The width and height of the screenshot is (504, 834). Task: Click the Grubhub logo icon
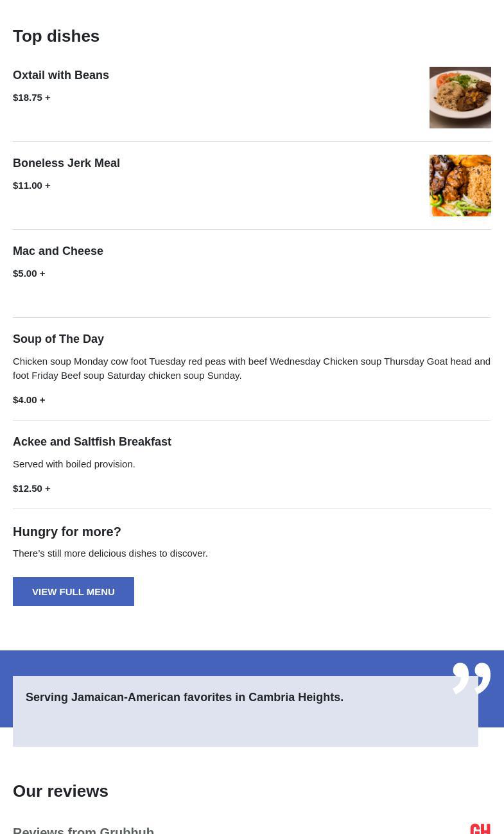pyautogui.click(x=480, y=828)
